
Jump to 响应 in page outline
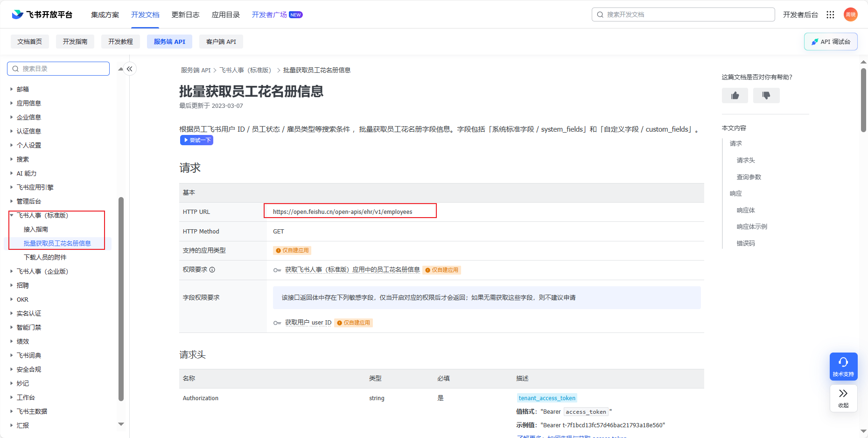point(736,193)
